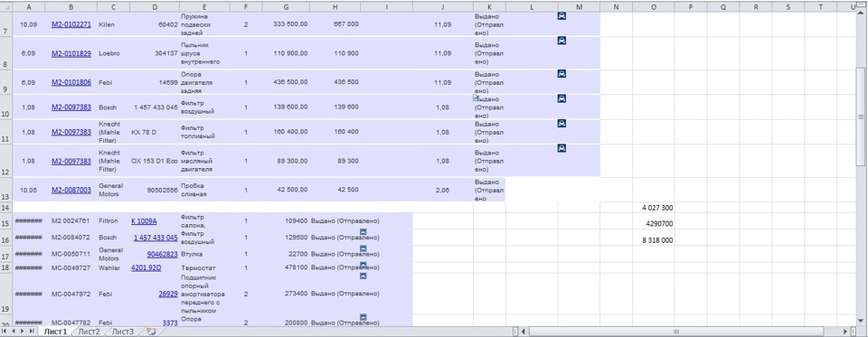The height and width of the screenshot is (337, 868).
Task: Click the car icon in row 9
Action: coord(561,73)
